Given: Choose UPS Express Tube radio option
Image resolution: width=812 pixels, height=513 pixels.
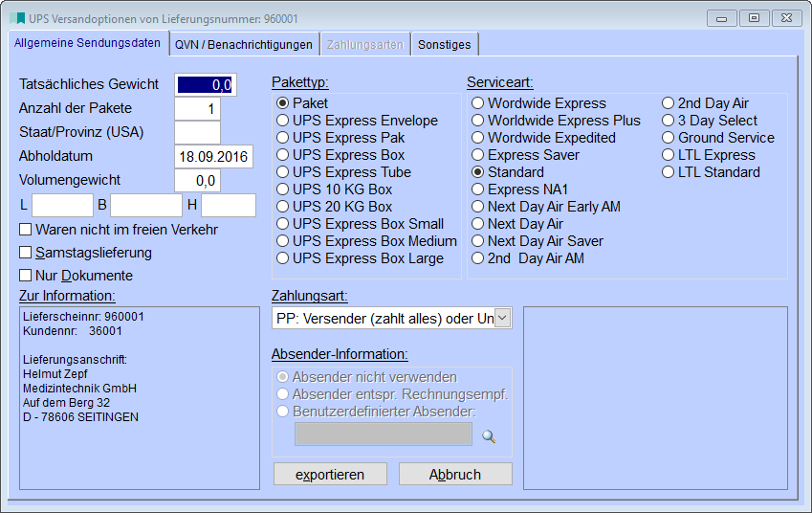Looking at the screenshot, I should tap(283, 172).
